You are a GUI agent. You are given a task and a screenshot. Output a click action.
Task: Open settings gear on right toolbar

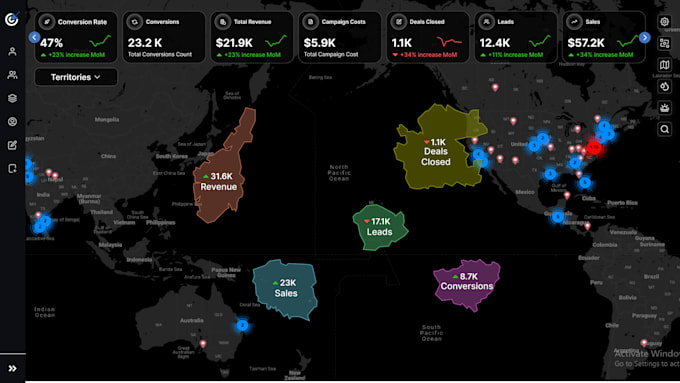[x=664, y=22]
